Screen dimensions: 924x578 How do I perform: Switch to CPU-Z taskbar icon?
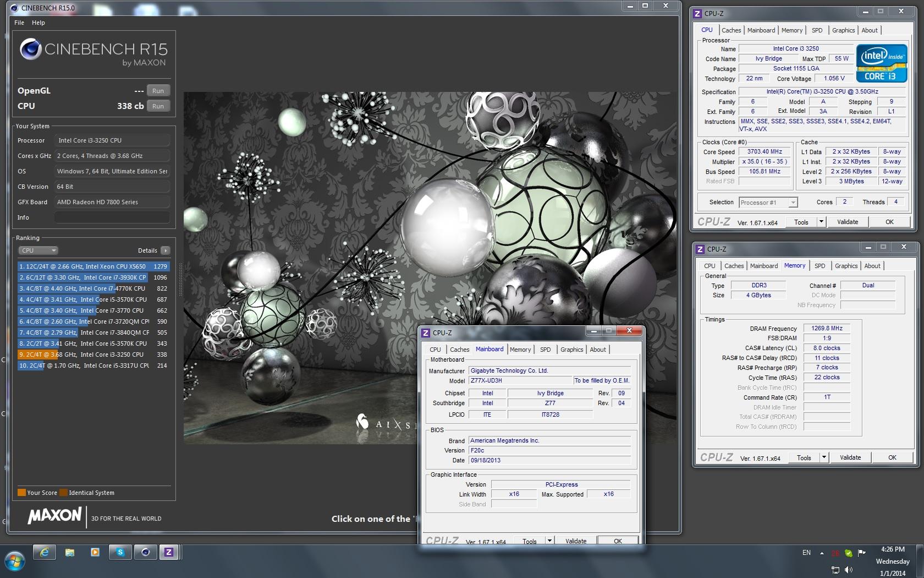169,552
